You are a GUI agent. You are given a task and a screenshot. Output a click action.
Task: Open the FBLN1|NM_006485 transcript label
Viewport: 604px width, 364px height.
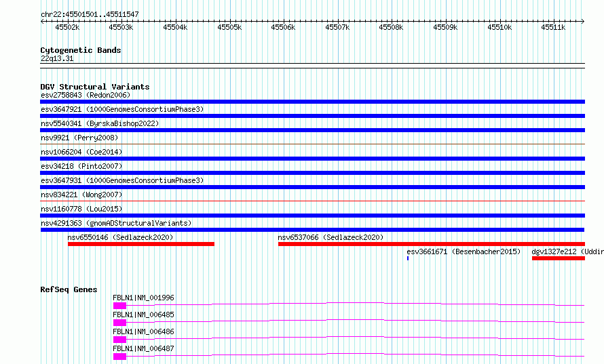143,315
